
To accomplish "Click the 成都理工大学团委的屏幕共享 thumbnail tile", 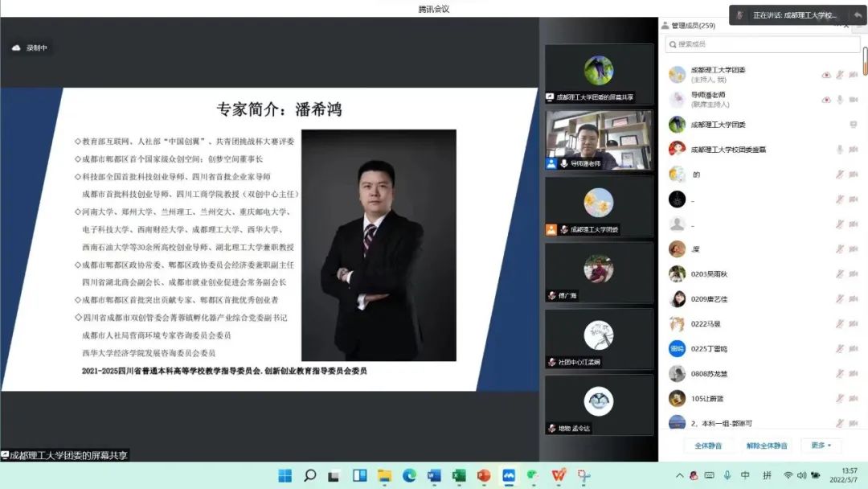I will (x=599, y=74).
